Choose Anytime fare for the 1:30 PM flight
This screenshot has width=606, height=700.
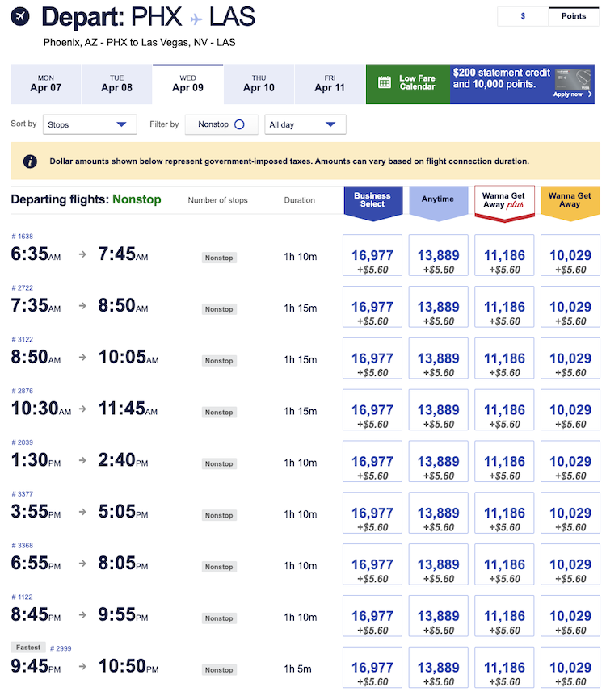(438, 467)
